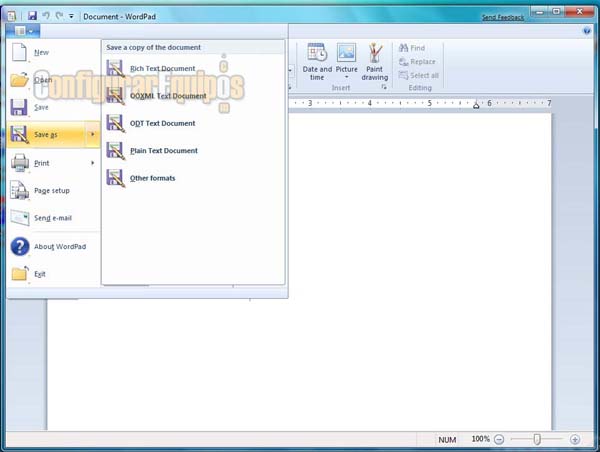Viewport: 600px width, 452px height.
Task: Click the Print printer icon
Action: point(20,163)
